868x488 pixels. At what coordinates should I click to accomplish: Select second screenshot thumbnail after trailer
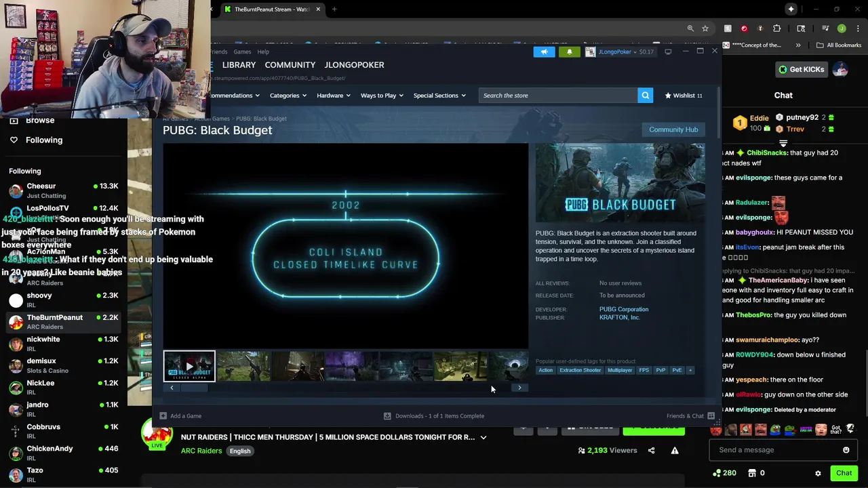(x=298, y=367)
